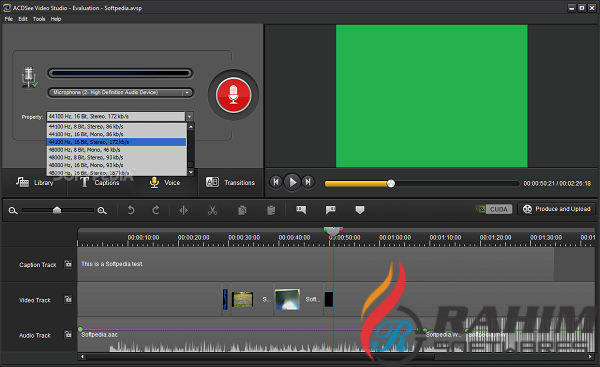The height and width of the screenshot is (367, 600).
Task: Click the property list scroll up arrow
Action: tap(191, 126)
